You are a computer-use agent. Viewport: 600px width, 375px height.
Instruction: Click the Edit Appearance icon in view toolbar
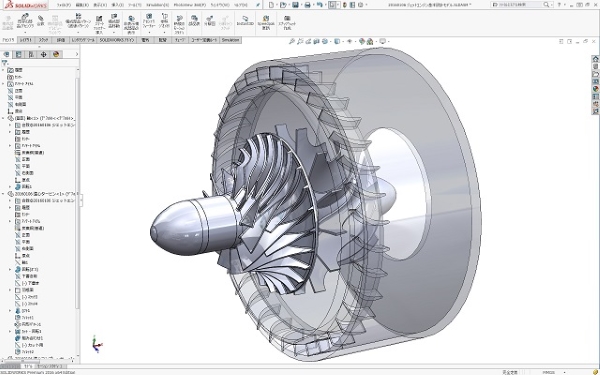[x=362, y=41]
